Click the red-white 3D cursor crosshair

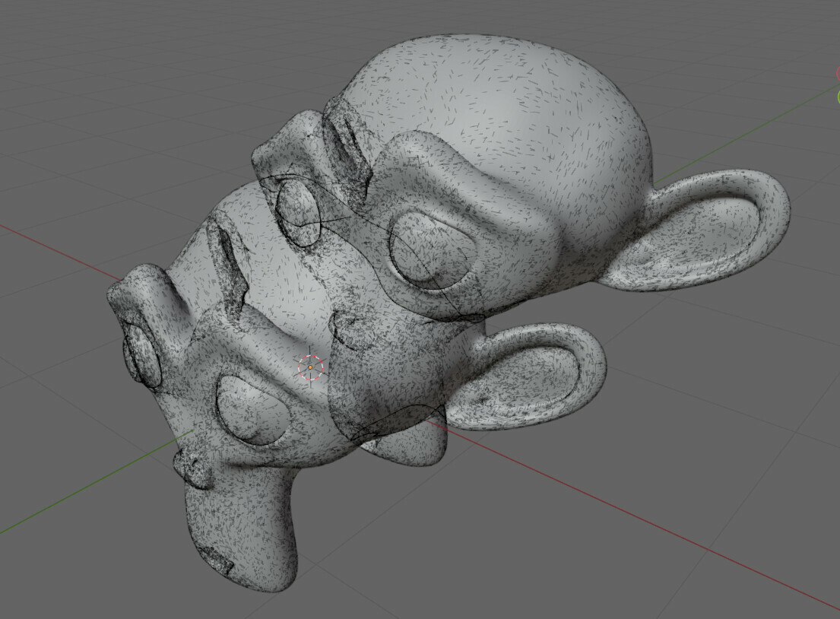(311, 367)
